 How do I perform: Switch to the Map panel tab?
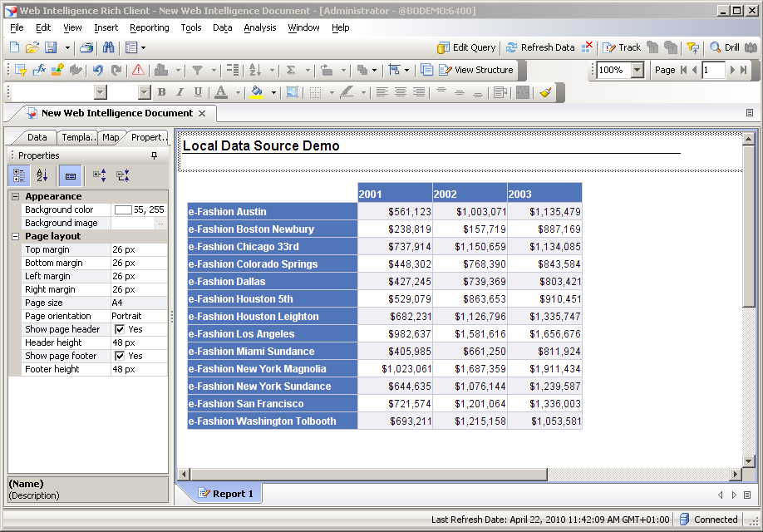[x=111, y=137]
